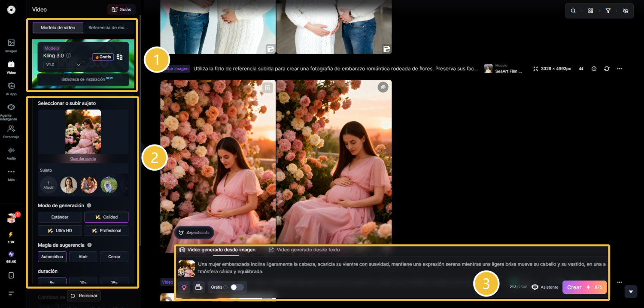Open the Personaje sidebar panel

point(11,132)
